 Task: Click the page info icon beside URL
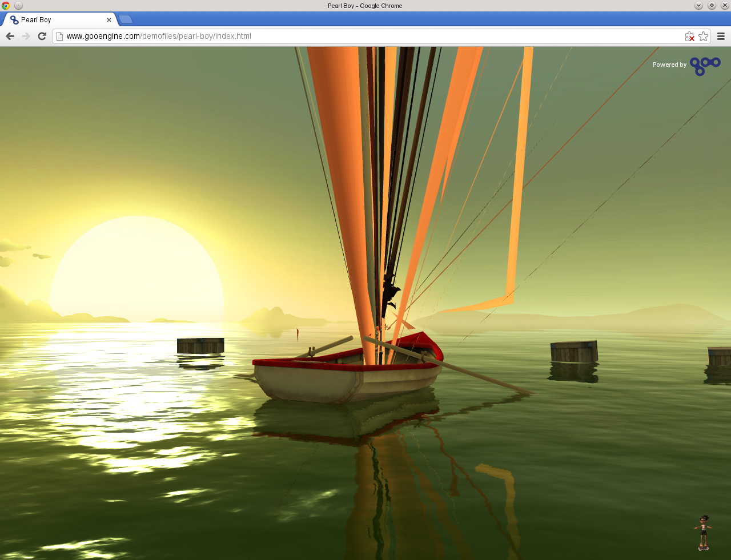click(x=59, y=36)
